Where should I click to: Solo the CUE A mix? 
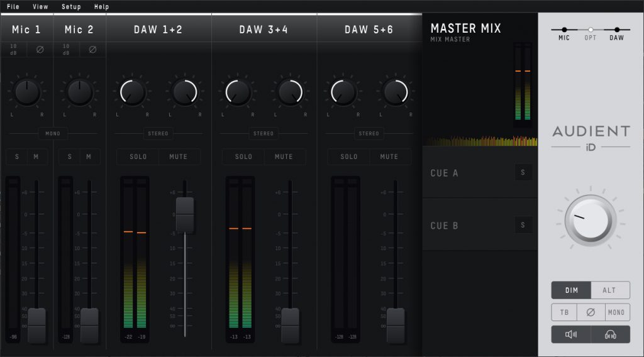coord(523,172)
